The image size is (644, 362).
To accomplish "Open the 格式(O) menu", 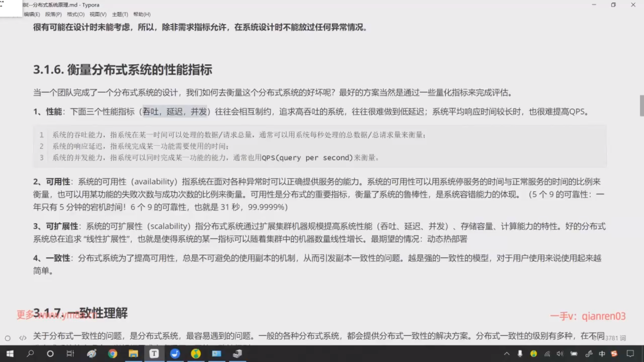I will pyautogui.click(x=75, y=14).
